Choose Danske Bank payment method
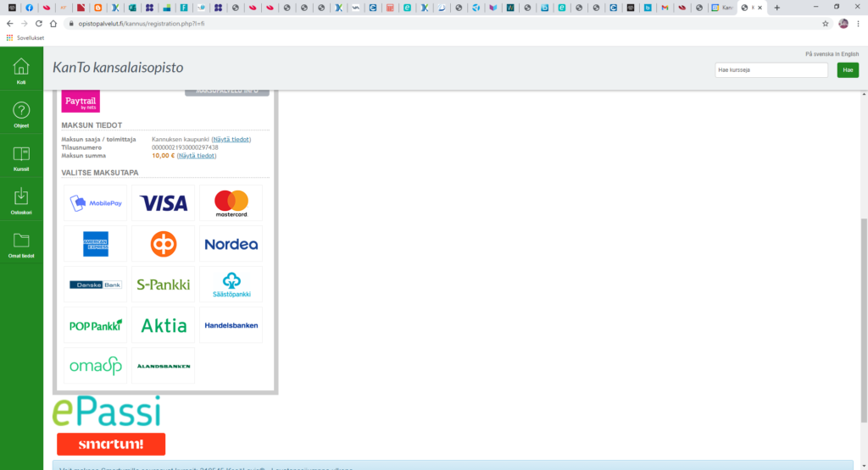 [95, 285]
